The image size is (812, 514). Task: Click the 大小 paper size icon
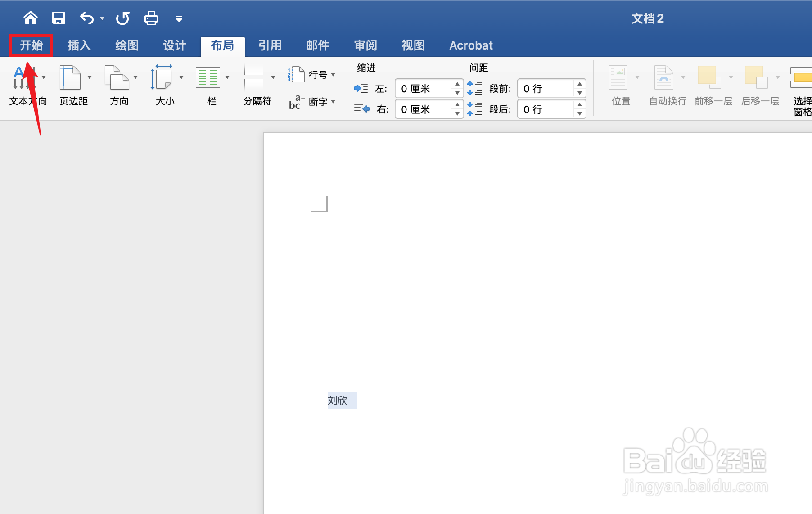(162, 77)
